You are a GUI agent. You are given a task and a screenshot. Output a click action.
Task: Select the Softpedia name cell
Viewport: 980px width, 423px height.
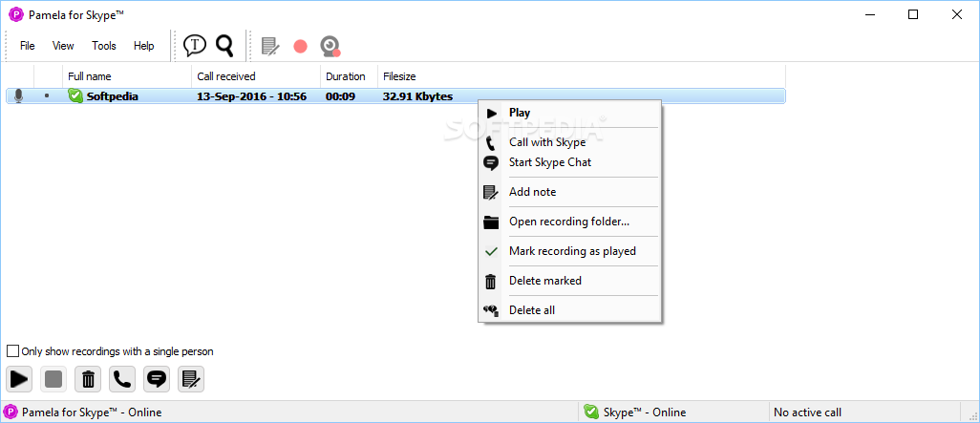pyautogui.click(x=113, y=96)
